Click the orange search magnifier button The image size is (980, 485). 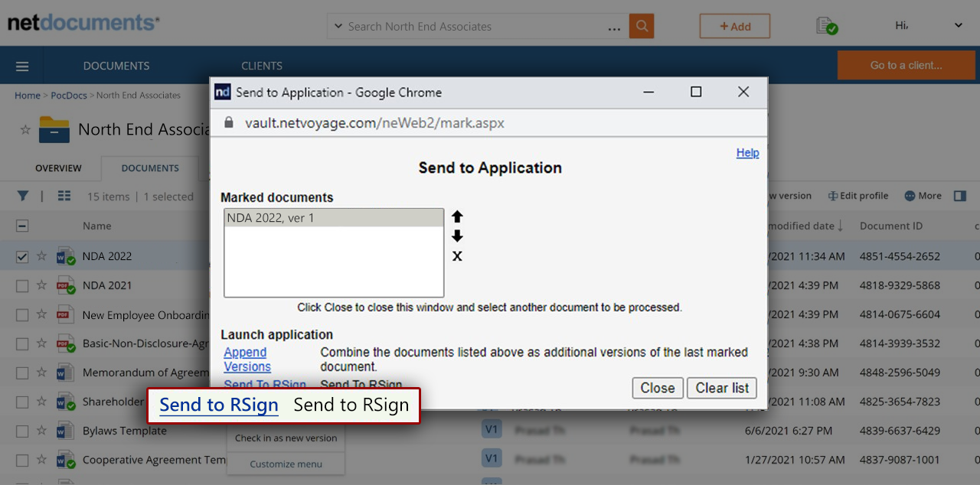[x=642, y=26]
